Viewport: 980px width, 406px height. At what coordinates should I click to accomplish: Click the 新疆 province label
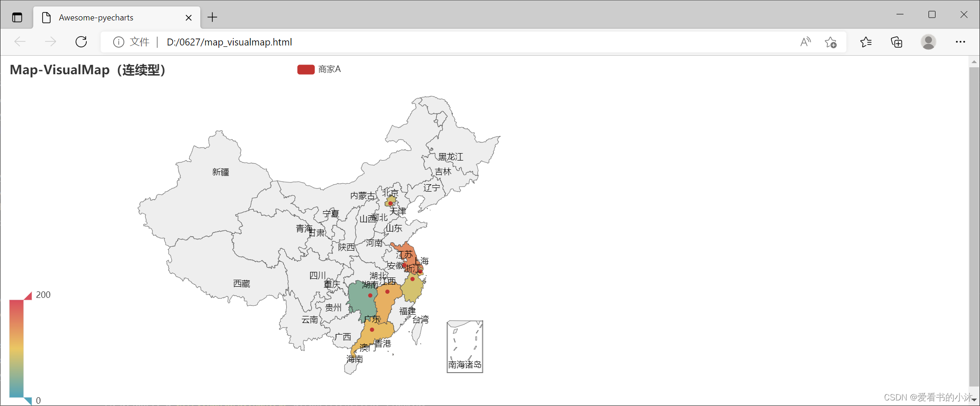pos(221,172)
